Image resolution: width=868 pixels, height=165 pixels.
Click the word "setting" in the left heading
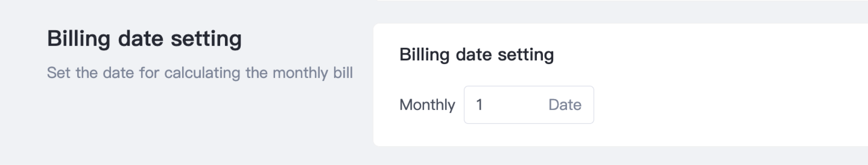tap(206, 39)
